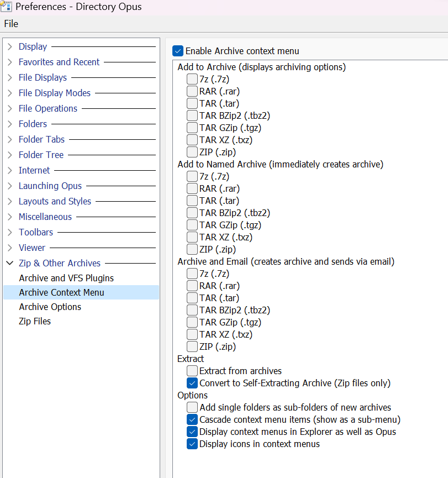Image resolution: width=448 pixels, height=478 pixels.
Task: Expand the Favorites and Recent chevron
Action: (10, 62)
